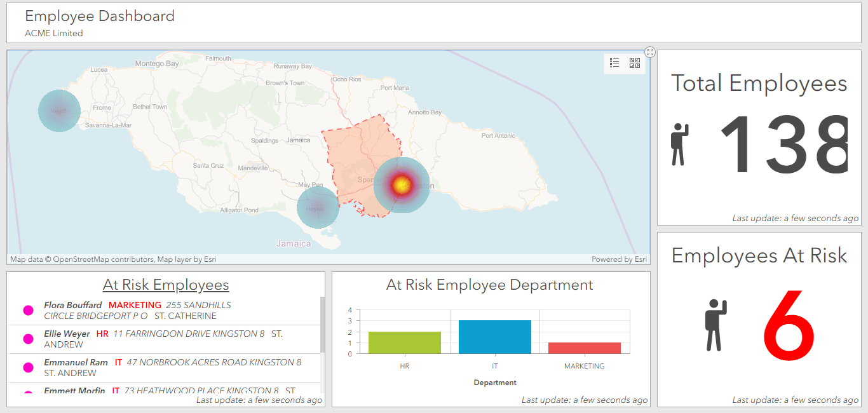Click the At Risk Employees list scrollbar
Screen dimensions: 868x413
pos(322,324)
